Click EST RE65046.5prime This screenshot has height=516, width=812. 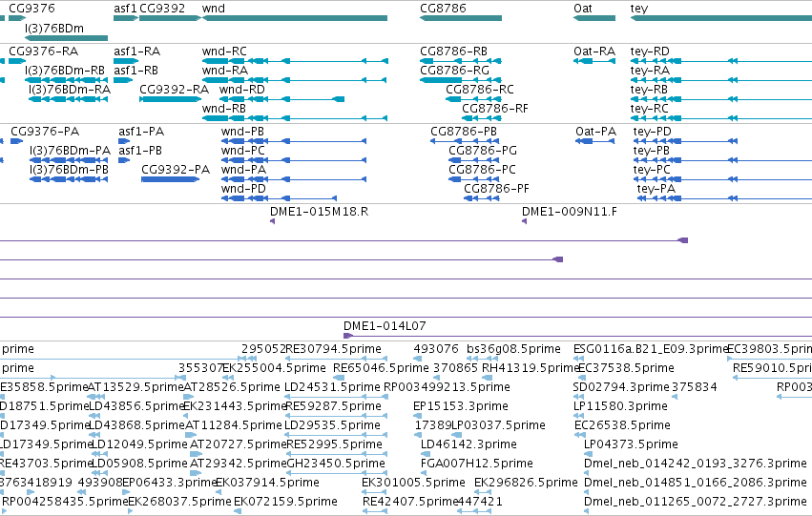tap(381, 368)
